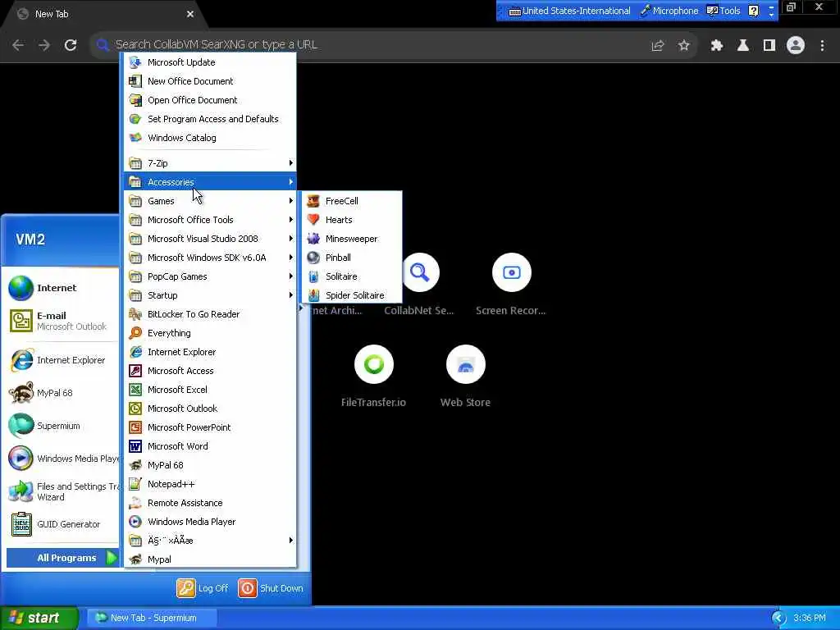
Task: Launch Internet Explorer from All Programs list
Action: point(210,352)
